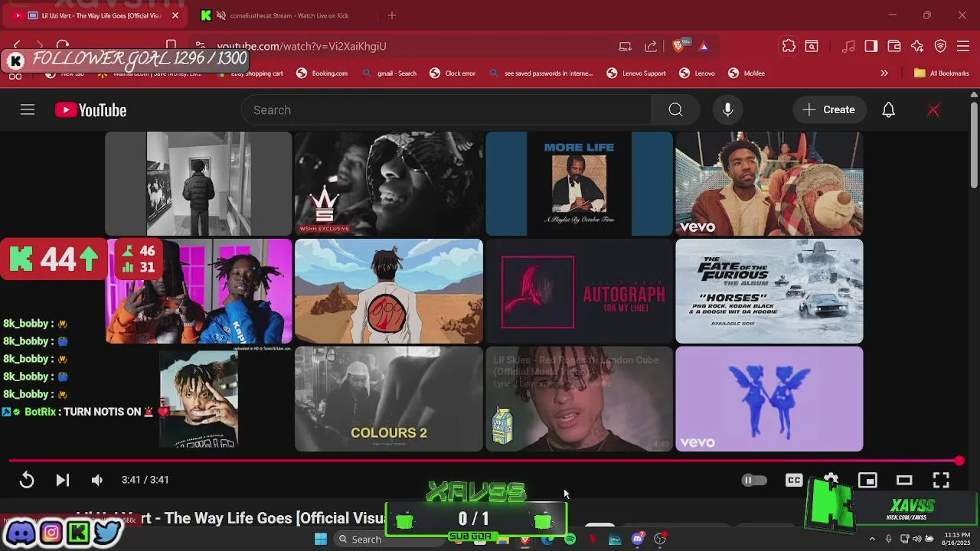Toggle the browser sidebar panel
This screenshot has height=551, width=980.
pos(871,47)
